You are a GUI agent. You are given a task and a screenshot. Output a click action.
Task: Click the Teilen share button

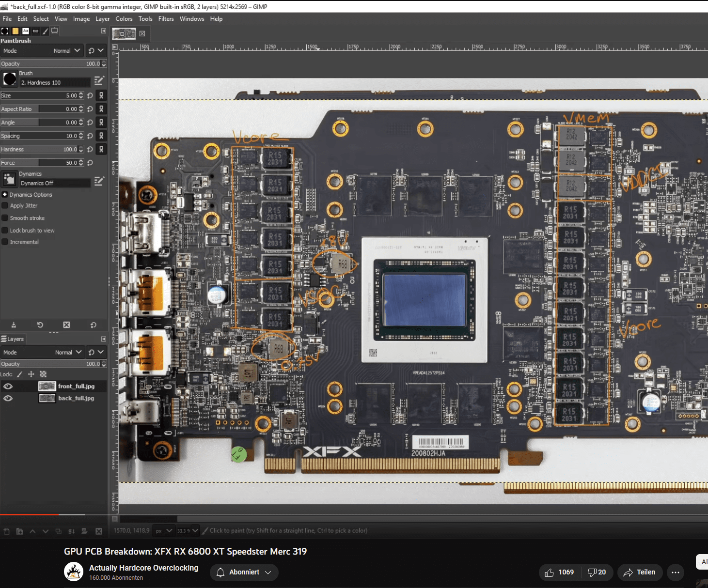(x=640, y=573)
